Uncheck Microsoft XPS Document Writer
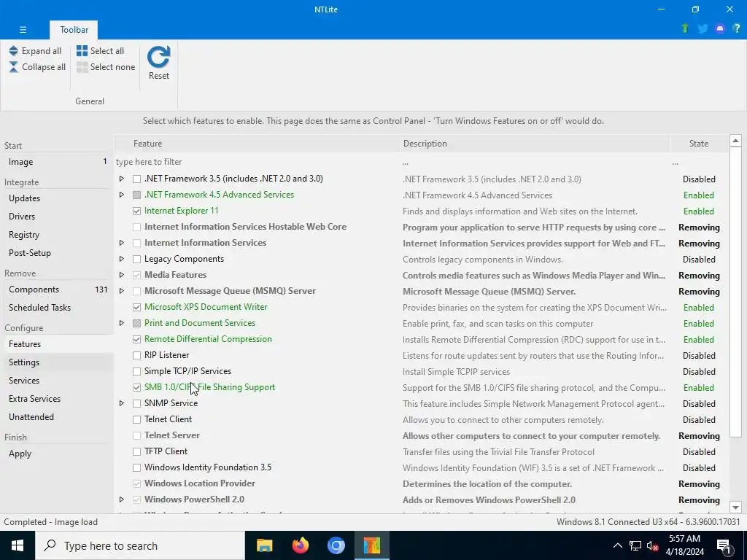The height and width of the screenshot is (560, 747). click(x=136, y=307)
